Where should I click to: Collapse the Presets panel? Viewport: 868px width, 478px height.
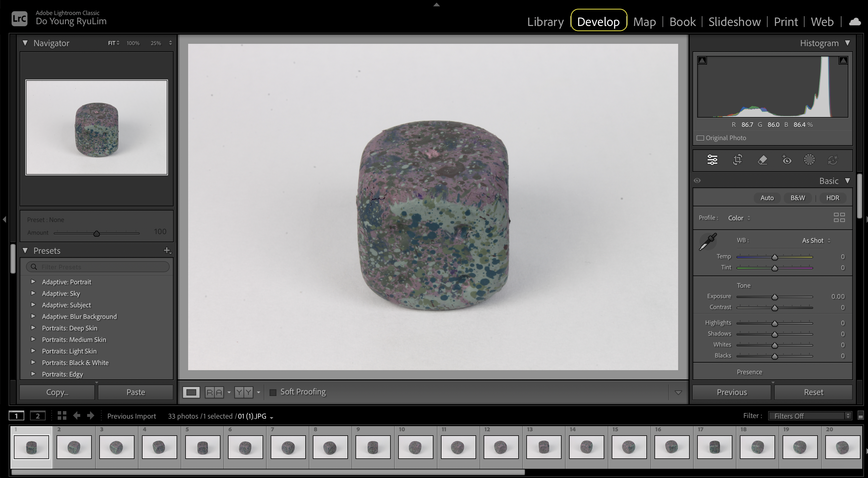coord(25,250)
